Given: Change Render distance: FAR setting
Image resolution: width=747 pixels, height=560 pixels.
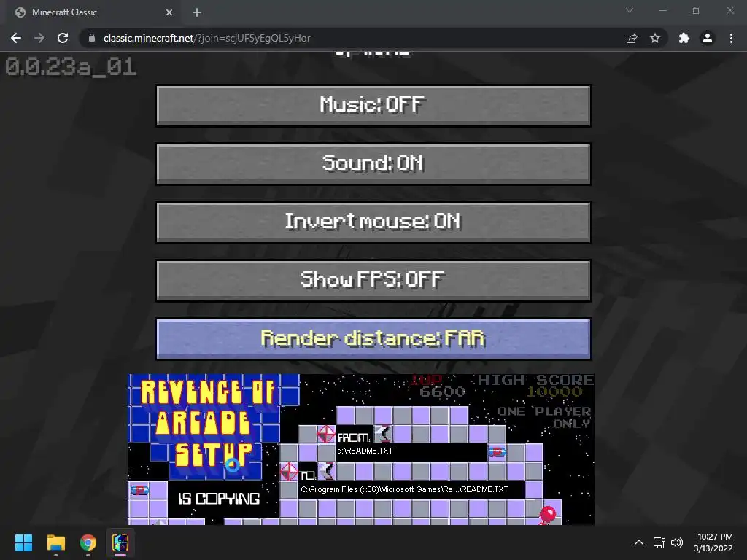Looking at the screenshot, I should tap(373, 338).
